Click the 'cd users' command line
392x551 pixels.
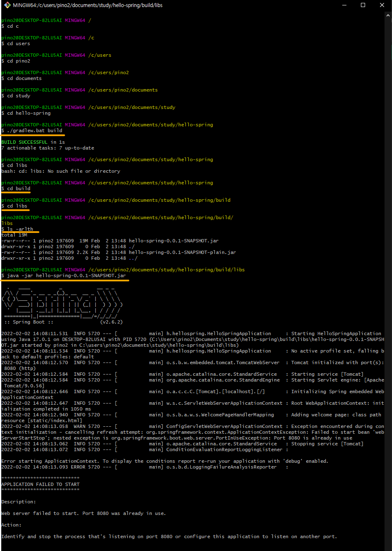click(x=16, y=43)
